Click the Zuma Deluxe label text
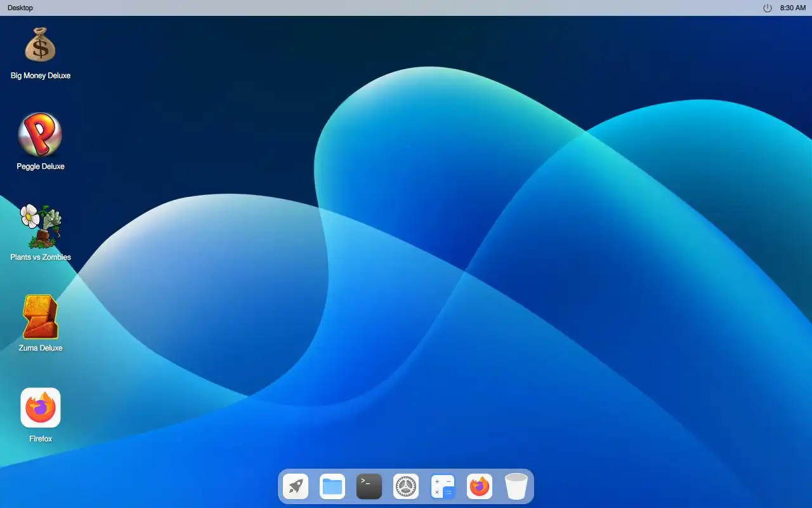 [41, 348]
